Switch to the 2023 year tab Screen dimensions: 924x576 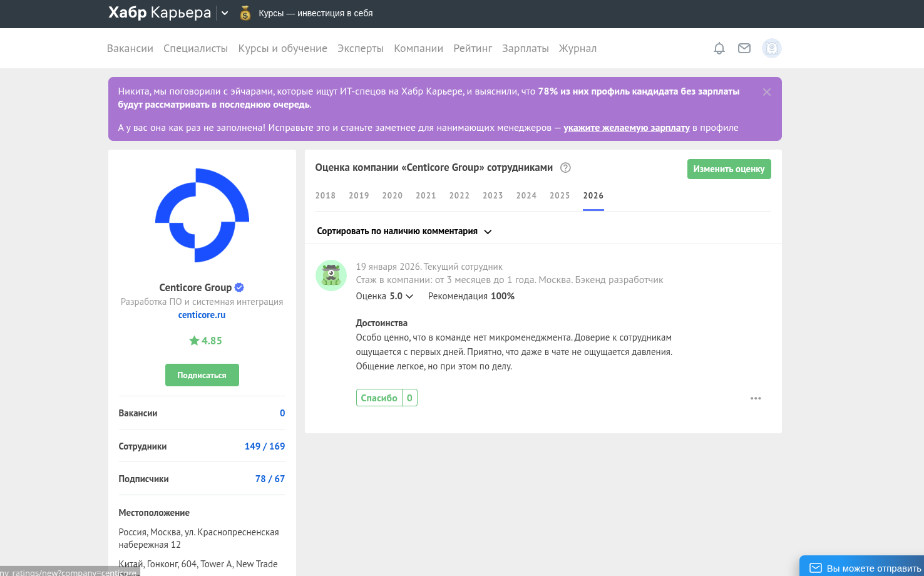point(493,196)
